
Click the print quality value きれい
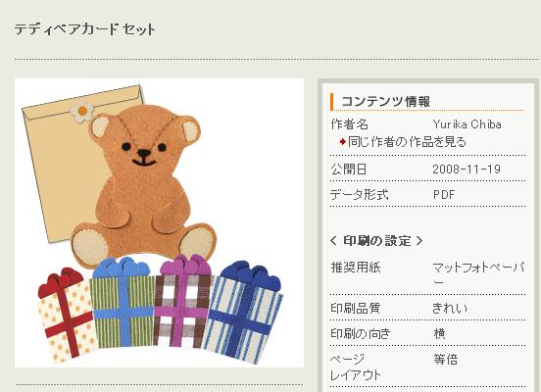coord(450,308)
